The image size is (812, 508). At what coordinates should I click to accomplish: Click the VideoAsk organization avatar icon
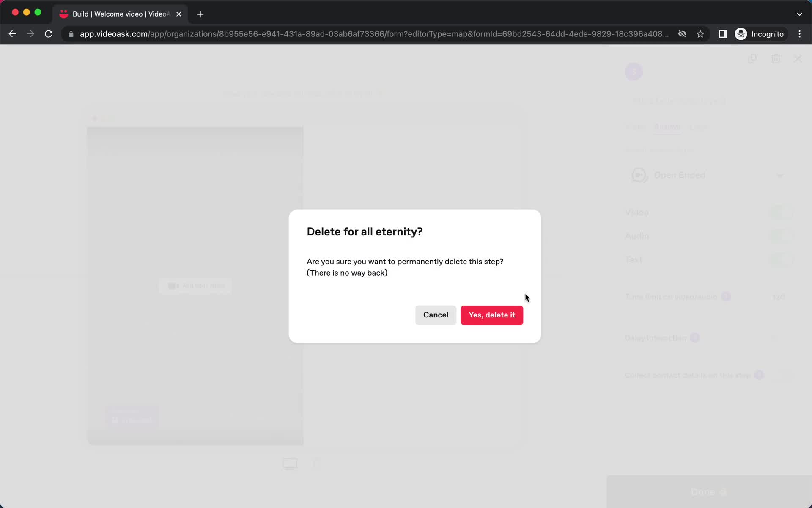pos(634,71)
